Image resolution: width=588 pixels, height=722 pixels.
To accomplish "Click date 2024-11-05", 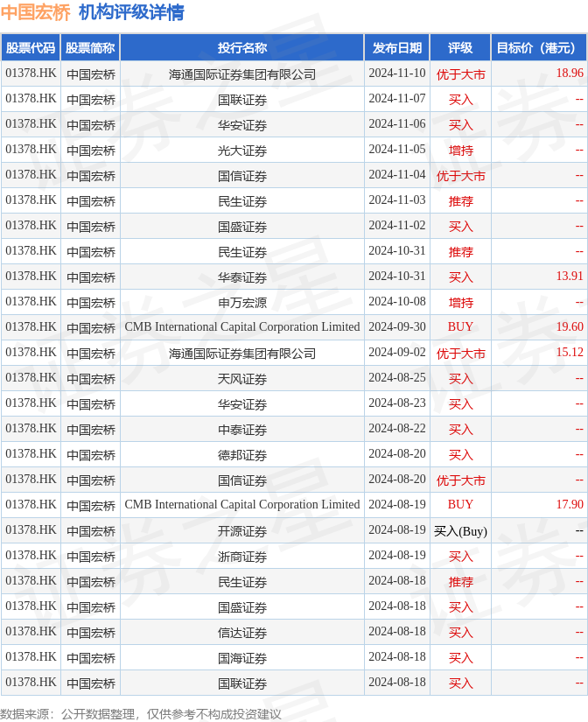I will tap(397, 149).
